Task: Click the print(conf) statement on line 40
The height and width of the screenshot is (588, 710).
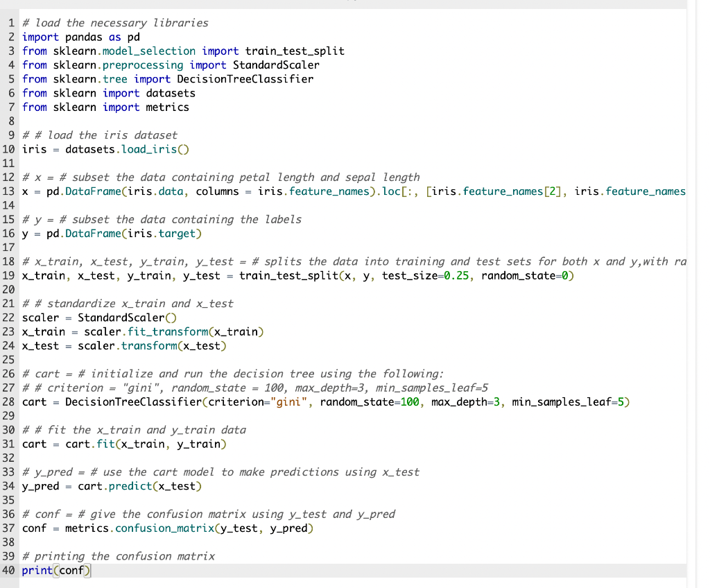Action: coord(55,570)
